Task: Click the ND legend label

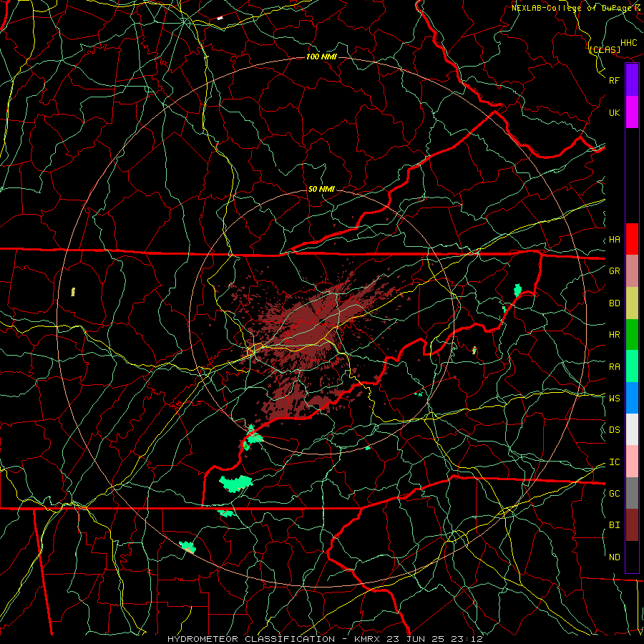Action: [615, 557]
